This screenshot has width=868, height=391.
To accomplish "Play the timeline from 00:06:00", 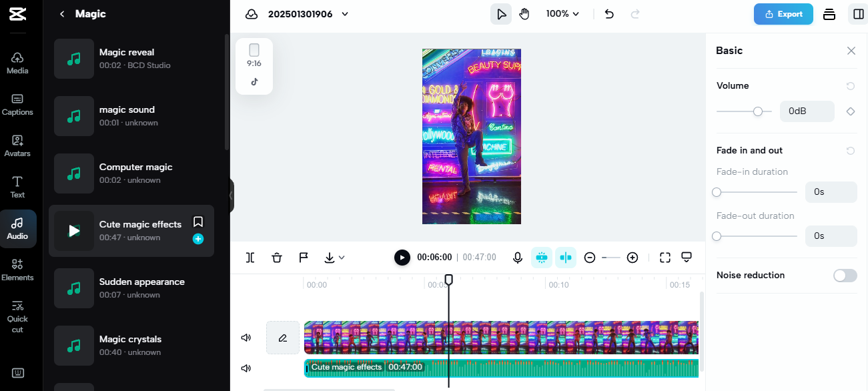I will [402, 258].
